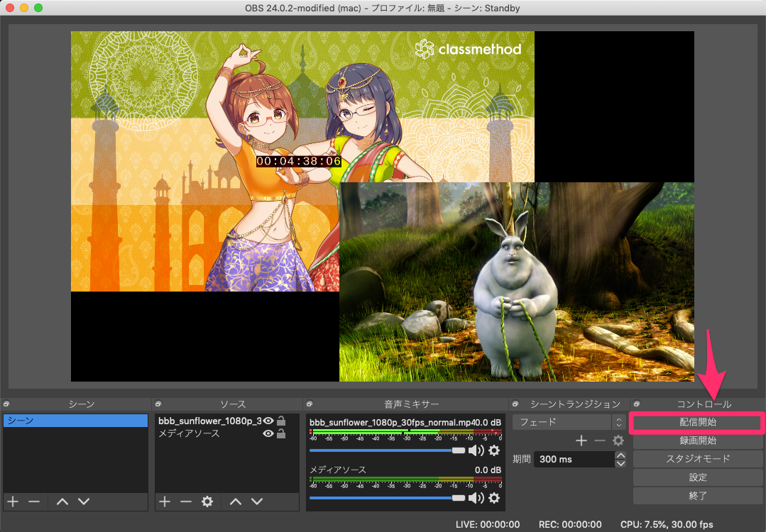The image size is (766, 532).
Task: Click the 期間 label
Action: [x=521, y=459]
